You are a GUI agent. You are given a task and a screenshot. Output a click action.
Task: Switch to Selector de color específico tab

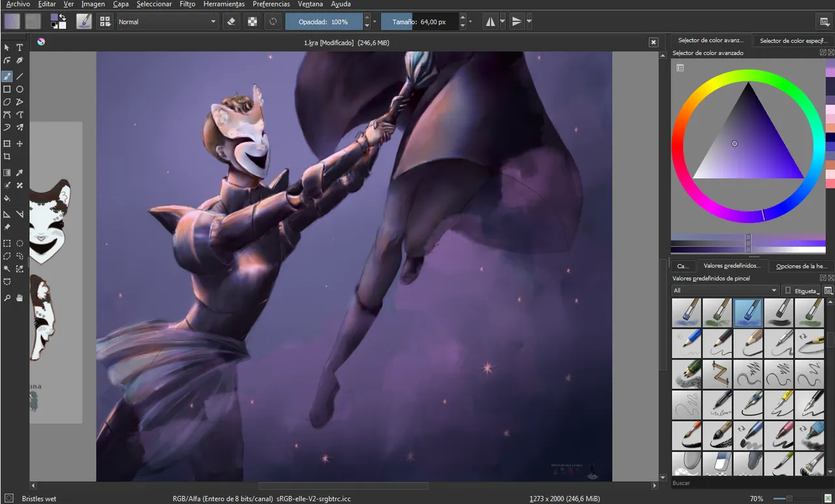(x=793, y=40)
